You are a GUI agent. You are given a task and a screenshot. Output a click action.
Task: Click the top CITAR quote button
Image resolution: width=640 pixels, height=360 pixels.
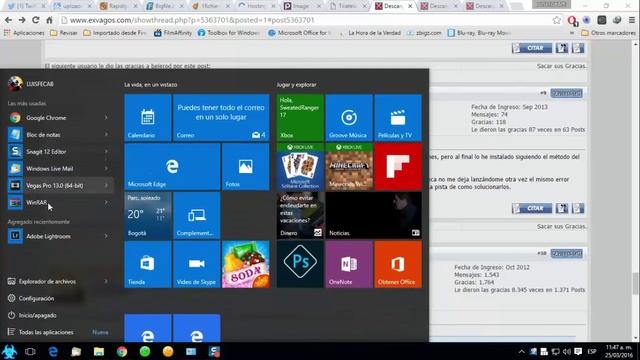coord(532,48)
